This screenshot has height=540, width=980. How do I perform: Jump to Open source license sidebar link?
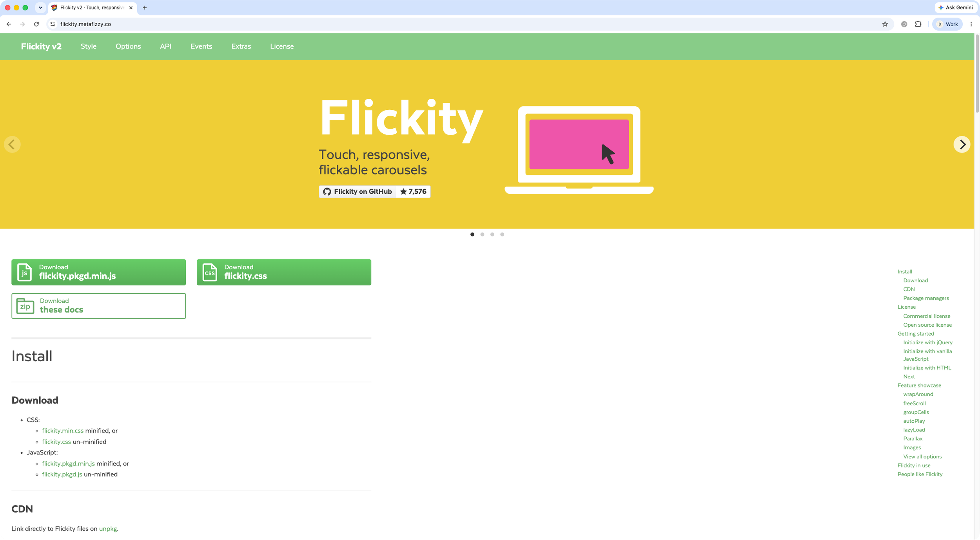click(927, 325)
